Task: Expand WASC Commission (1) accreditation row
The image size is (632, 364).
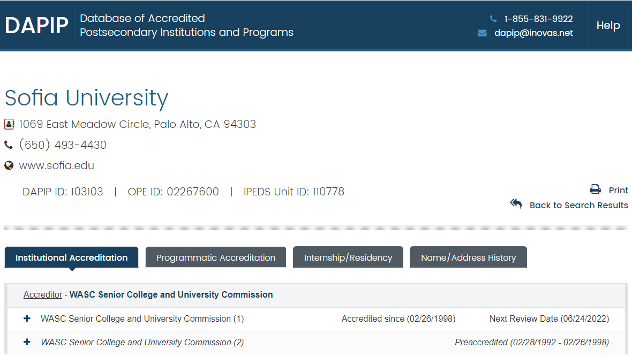Action: tap(27, 318)
